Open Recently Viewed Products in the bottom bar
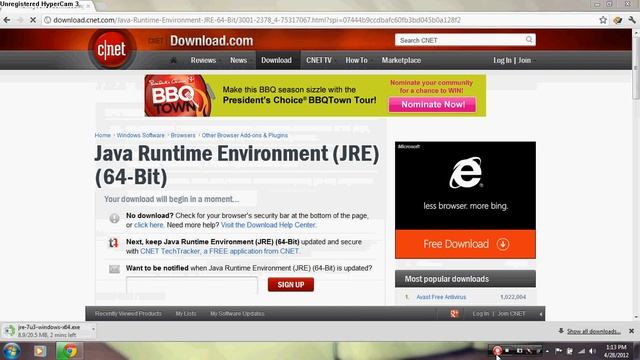 tap(128, 313)
